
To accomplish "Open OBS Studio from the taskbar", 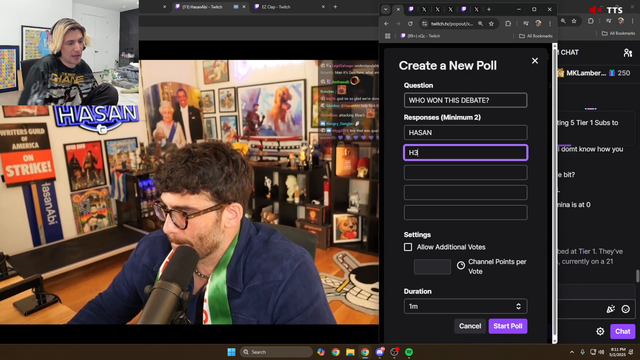I will coord(394,352).
